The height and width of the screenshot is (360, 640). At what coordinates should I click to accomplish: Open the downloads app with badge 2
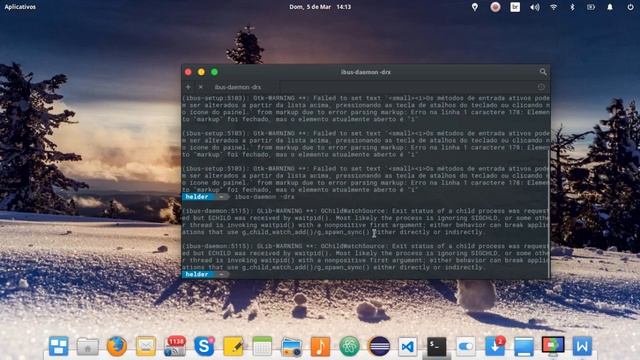pos(495,346)
